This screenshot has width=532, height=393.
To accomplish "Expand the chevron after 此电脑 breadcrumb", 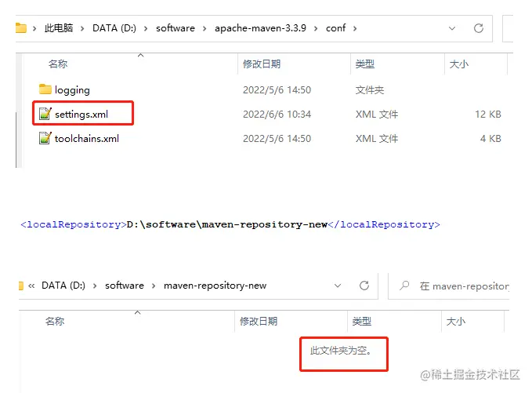I will point(82,28).
